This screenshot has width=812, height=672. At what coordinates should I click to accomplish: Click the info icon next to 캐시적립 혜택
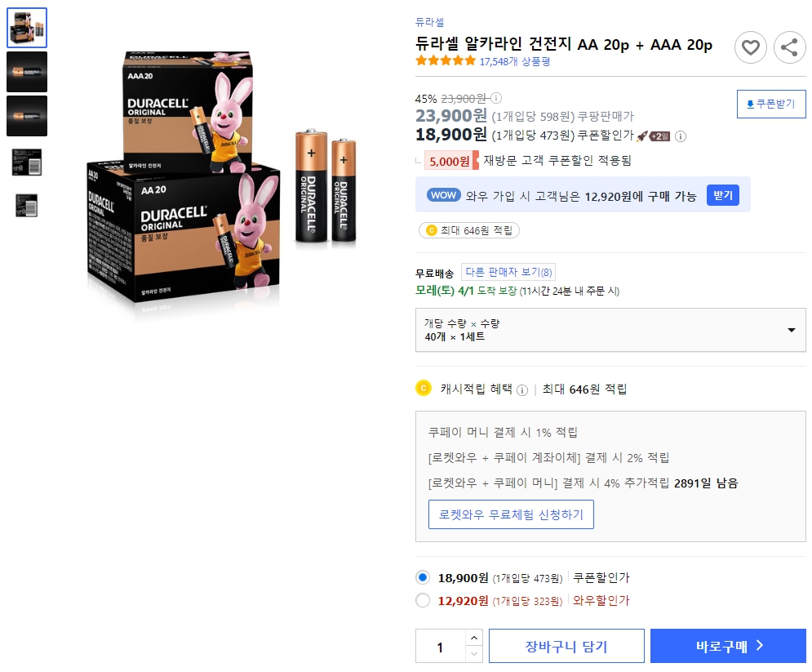[x=521, y=388]
